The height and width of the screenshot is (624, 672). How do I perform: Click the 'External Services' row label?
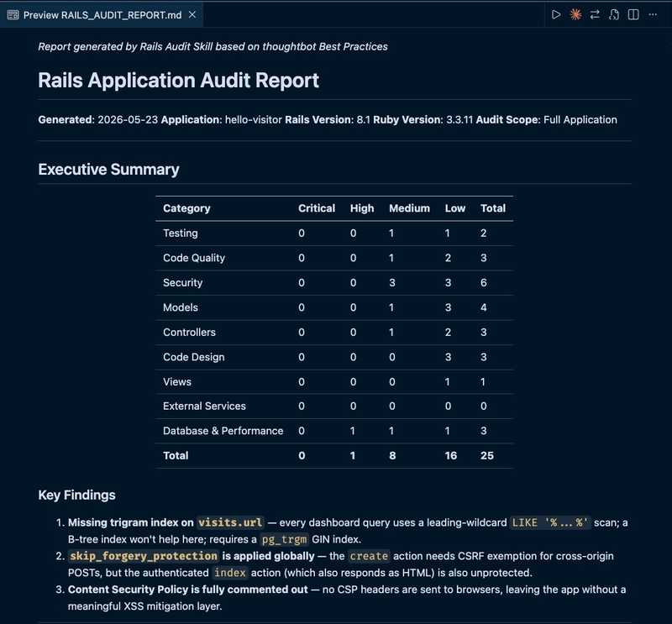click(204, 406)
